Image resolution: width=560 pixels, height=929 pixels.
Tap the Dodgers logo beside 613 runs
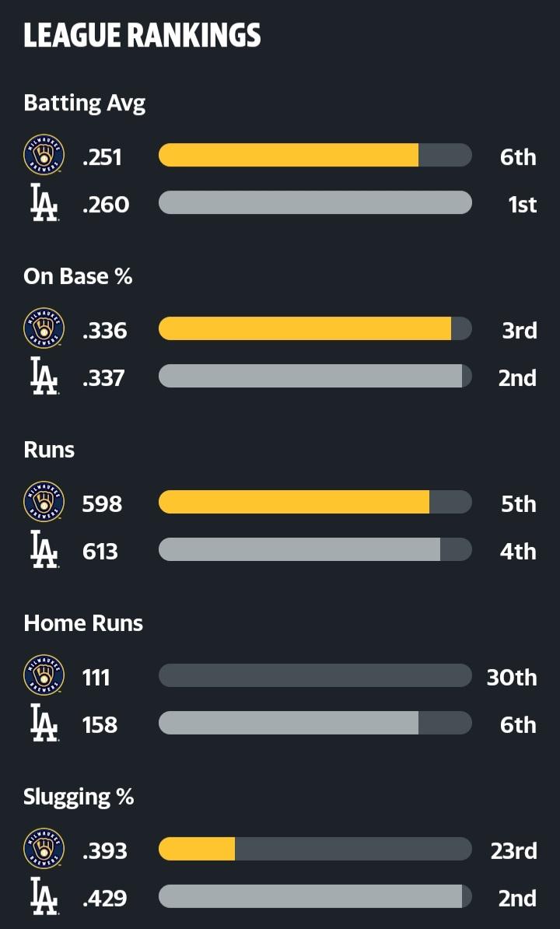point(44,550)
